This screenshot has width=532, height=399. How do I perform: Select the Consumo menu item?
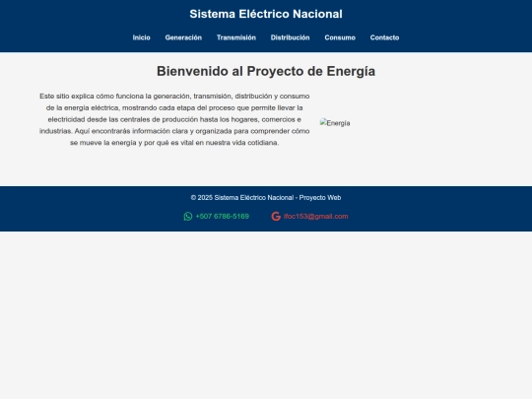(x=340, y=37)
